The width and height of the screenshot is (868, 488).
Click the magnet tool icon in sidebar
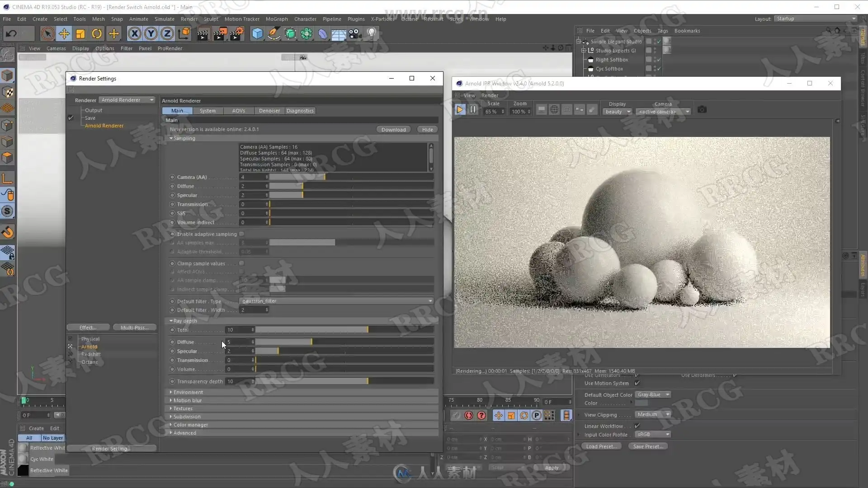pos(7,232)
